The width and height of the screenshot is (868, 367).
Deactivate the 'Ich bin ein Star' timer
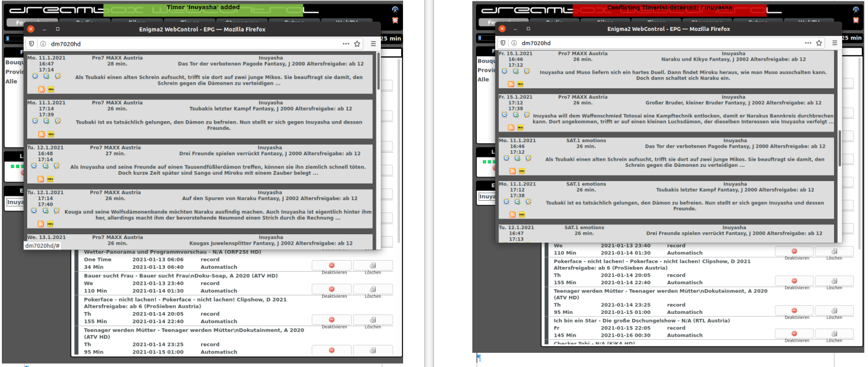point(794,333)
